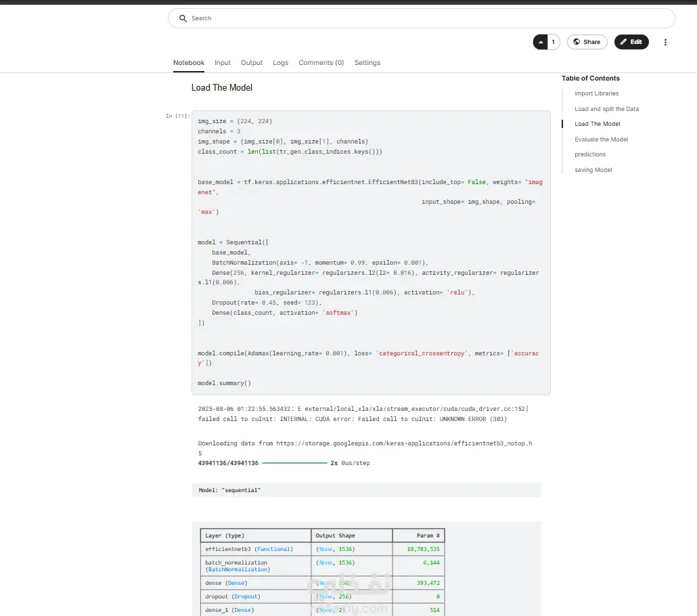Go to saving Model section
Screen dimensions: 697x616
tap(593, 170)
